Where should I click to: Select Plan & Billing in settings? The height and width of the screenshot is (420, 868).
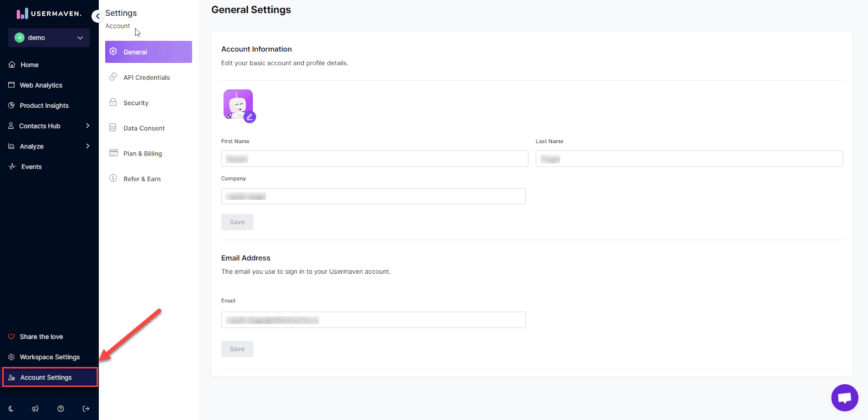click(143, 153)
